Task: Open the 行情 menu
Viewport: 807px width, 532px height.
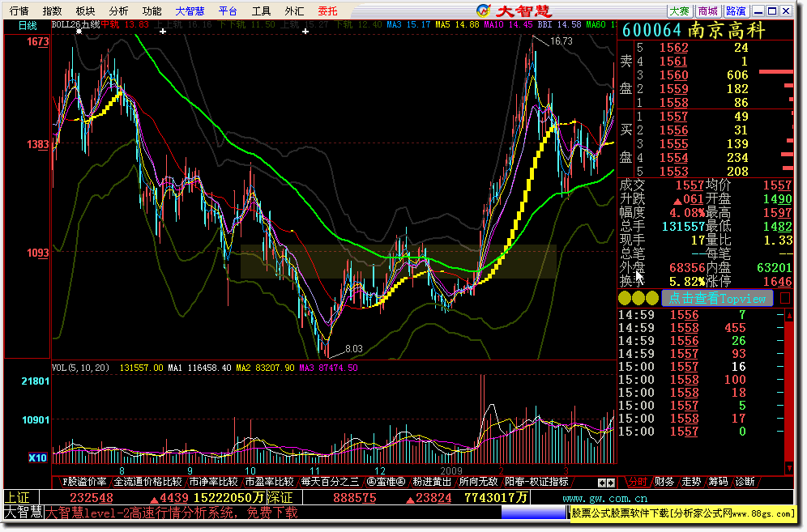Action: pos(19,11)
